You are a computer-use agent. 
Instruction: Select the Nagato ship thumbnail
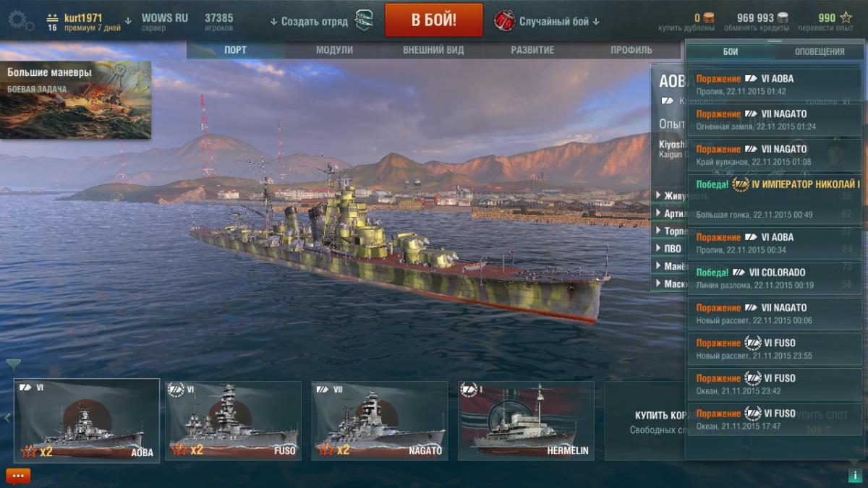[380, 421]
